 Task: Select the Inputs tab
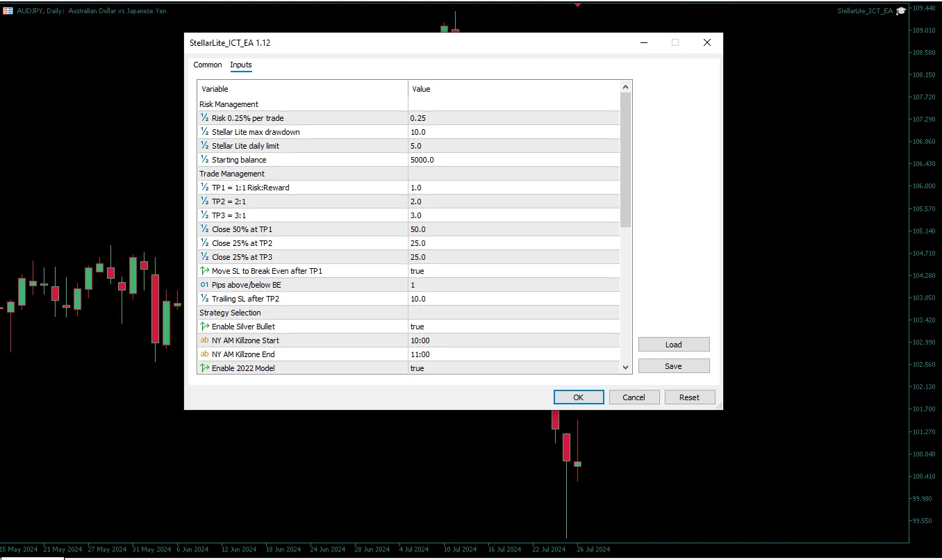241,65
